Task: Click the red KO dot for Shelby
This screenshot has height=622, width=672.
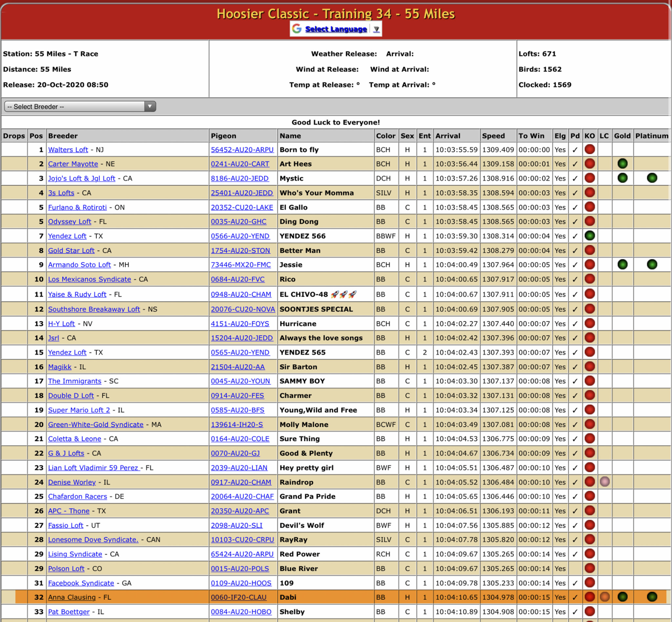Action: click(589, 611)
